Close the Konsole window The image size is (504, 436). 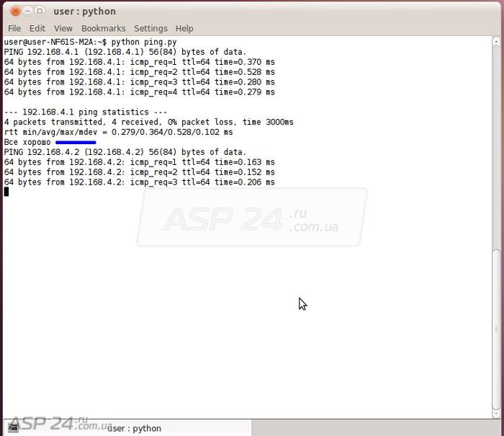tap(15, 12)
